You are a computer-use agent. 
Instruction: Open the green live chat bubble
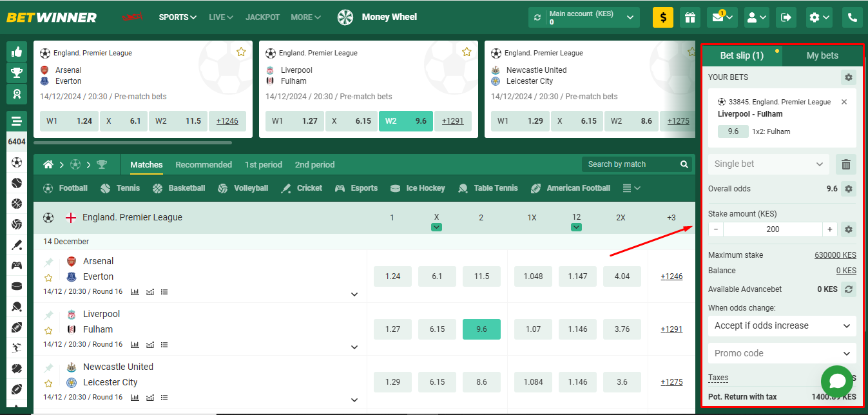[x=837, y=381]
